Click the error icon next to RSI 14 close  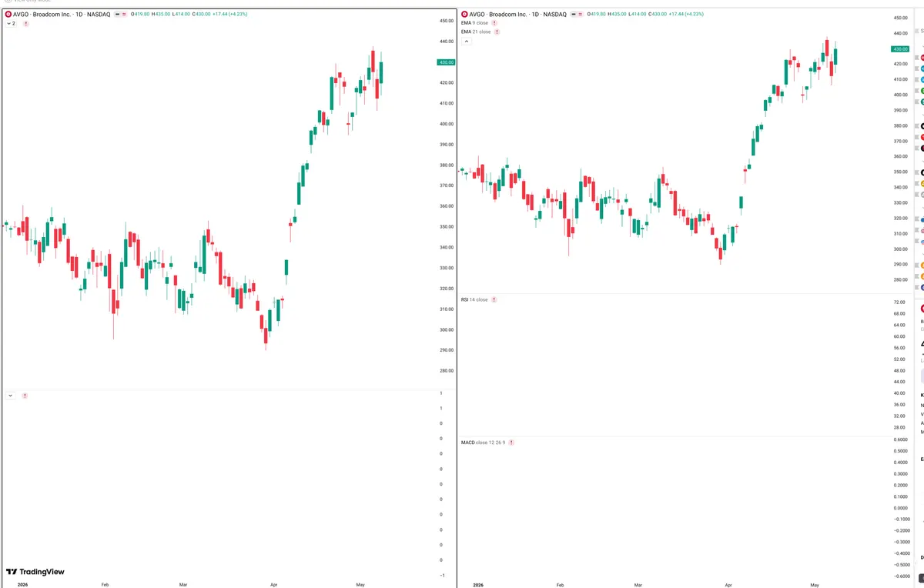click(x=494, y=299)
